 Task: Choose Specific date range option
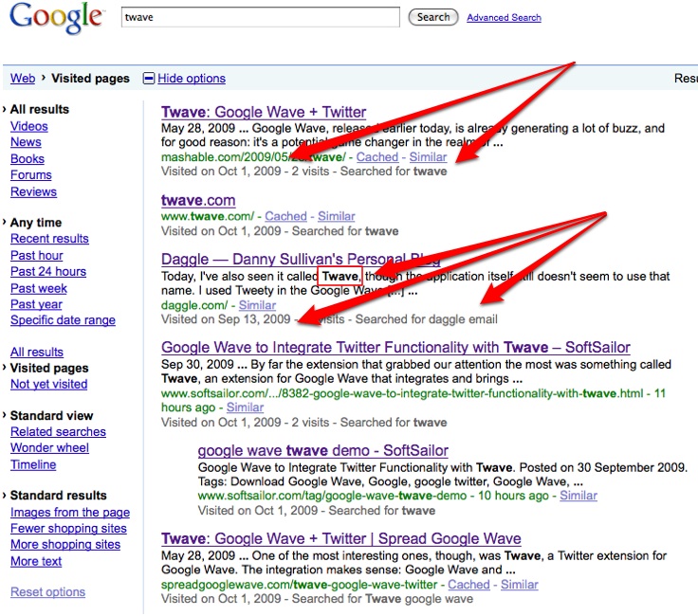[63, 320]
